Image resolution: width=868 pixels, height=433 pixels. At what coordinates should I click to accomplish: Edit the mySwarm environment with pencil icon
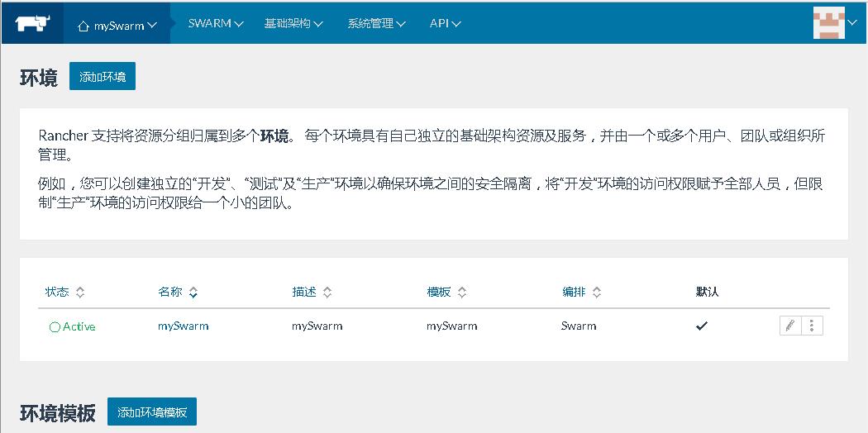(x=790, y=326)
